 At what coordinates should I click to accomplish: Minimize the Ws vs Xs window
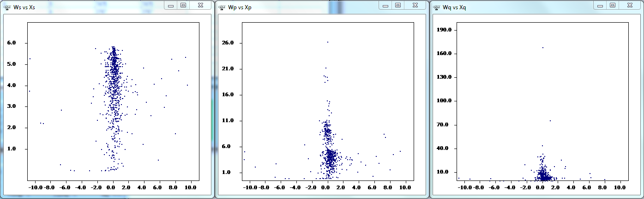(x=171, y=5)
